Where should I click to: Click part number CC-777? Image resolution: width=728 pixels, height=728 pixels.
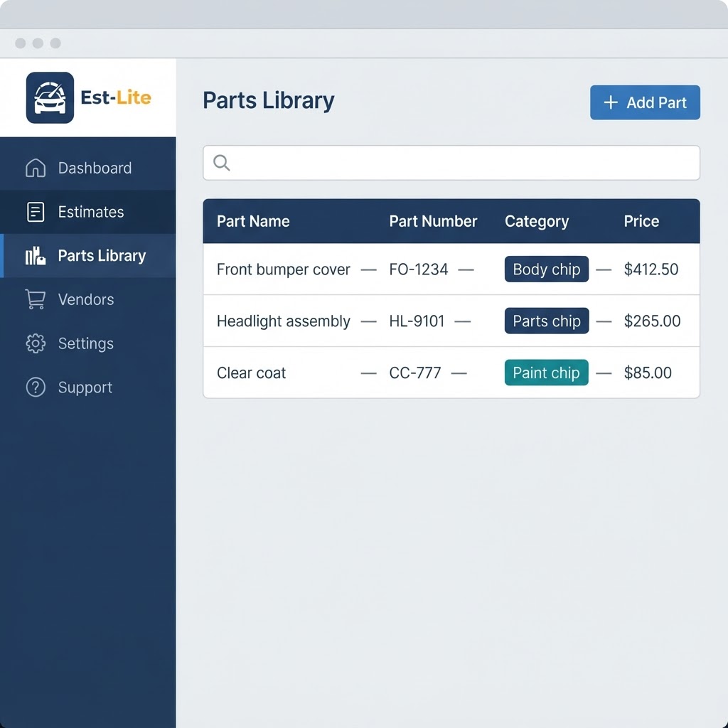(414, 373)
